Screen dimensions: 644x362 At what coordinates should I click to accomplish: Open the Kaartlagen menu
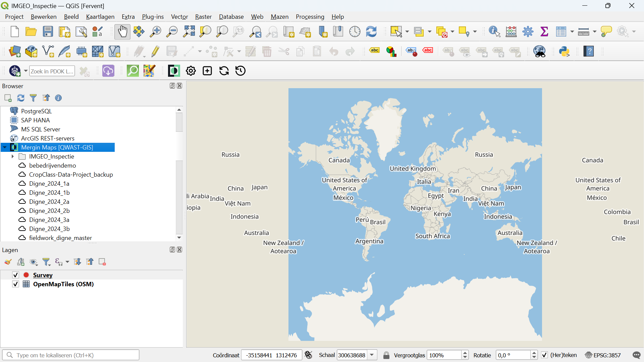coord(100,17)
